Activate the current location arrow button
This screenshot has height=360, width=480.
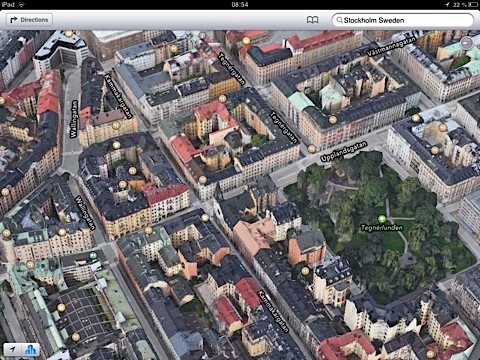pyautogui.click(x=13, y=349)
